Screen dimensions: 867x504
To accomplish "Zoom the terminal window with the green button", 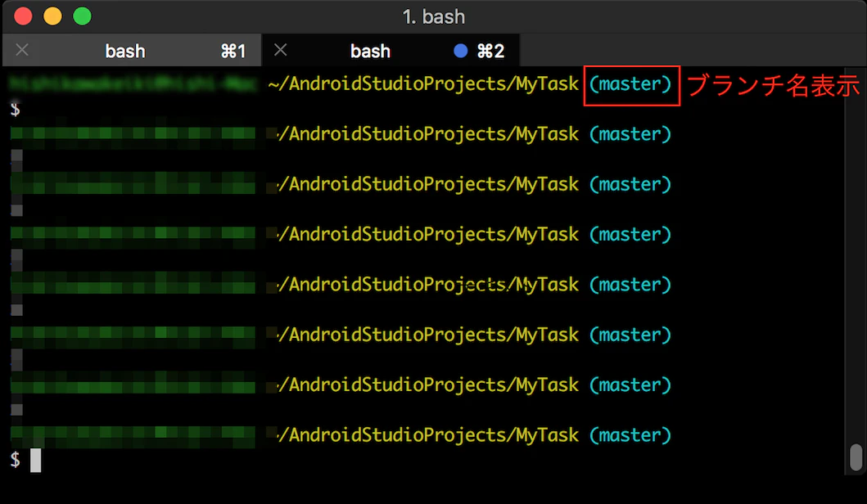I will click(x=83, y=16).
